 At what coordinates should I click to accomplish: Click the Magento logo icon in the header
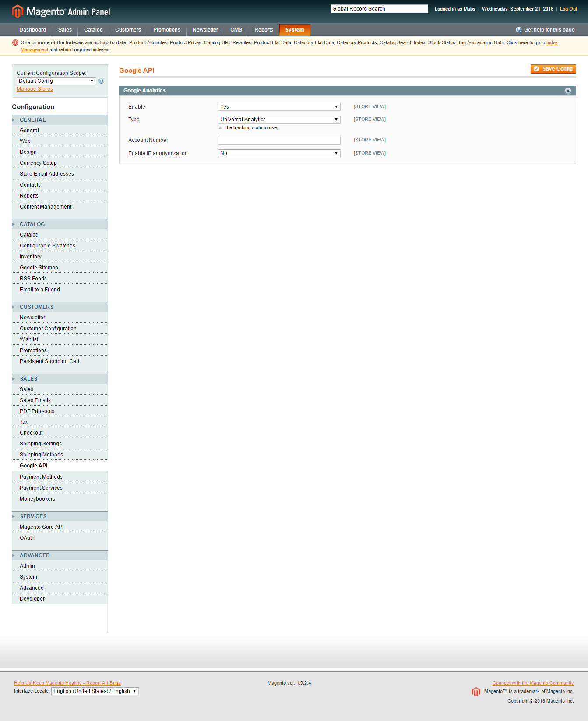17,11
